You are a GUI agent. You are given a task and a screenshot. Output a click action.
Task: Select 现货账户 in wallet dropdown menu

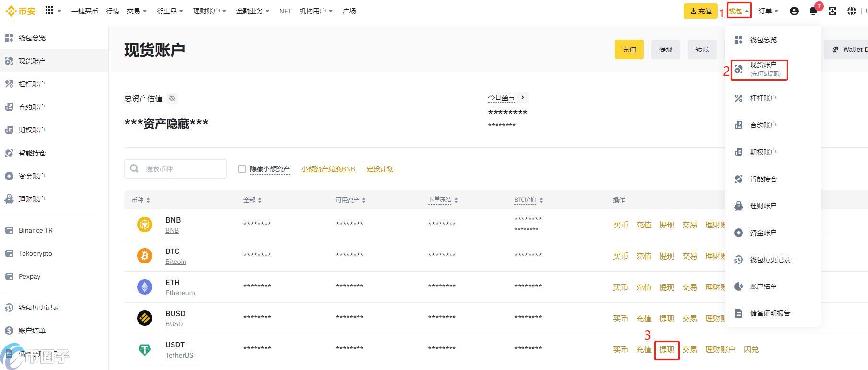759,69
